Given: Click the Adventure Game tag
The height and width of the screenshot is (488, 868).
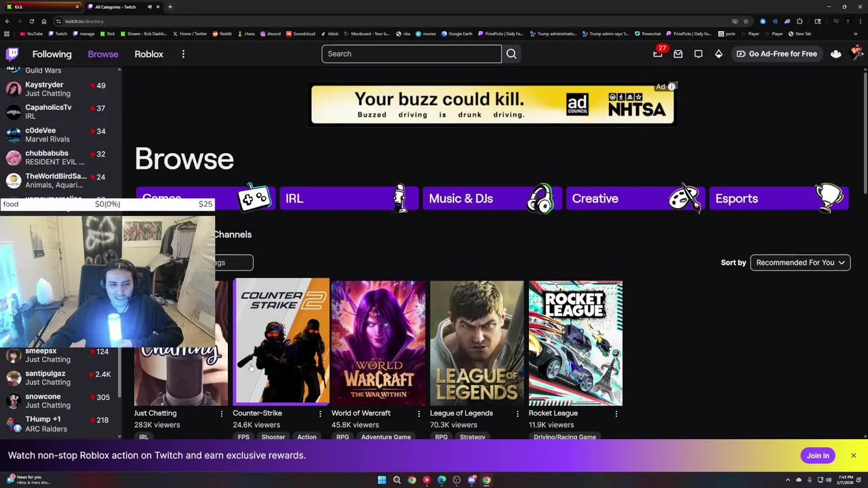Looking at the screenshot, I should point(386,437).
